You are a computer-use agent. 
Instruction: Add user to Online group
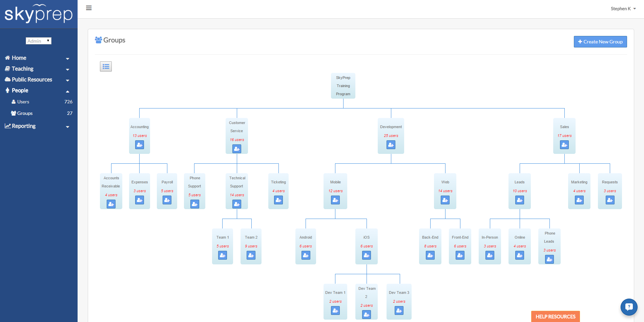tap(520, 256)
